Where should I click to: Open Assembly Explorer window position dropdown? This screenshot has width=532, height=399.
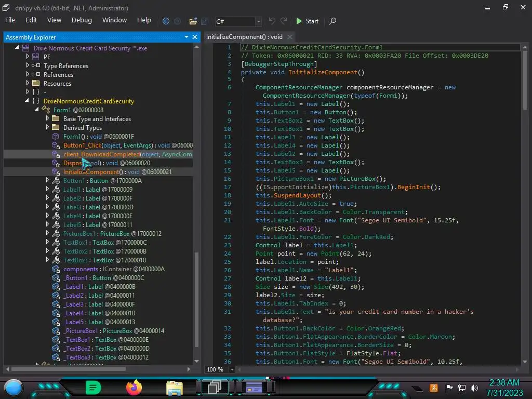[187, 37]
